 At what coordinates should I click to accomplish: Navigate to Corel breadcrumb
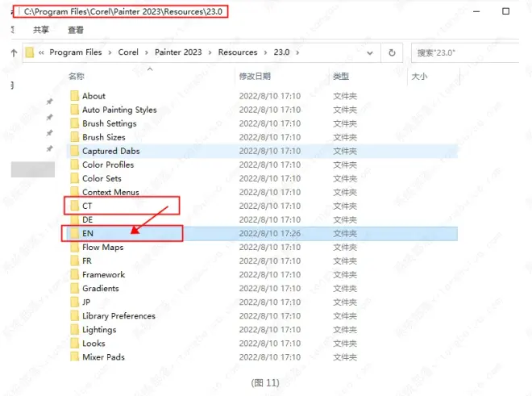[128, 52]
